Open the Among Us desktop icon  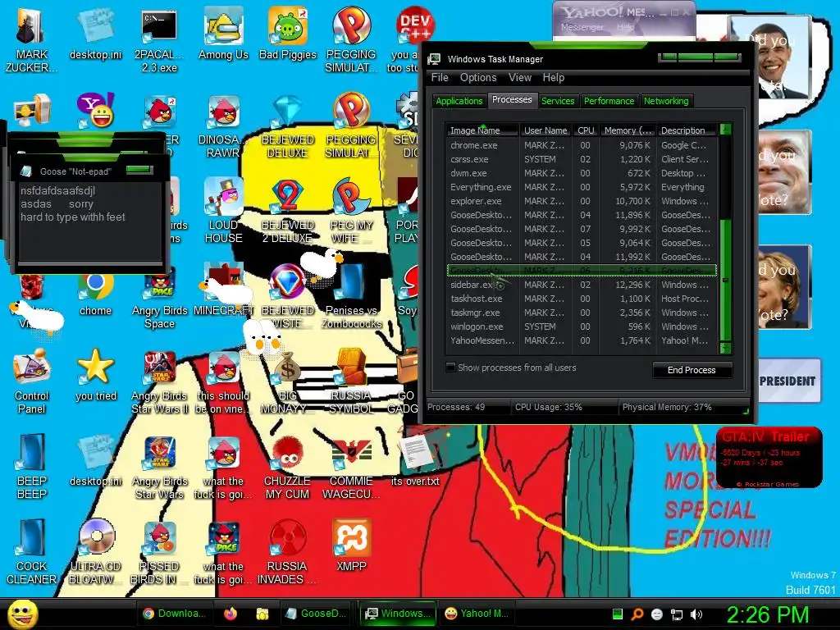pyautogui.click(x=223, y=33)
